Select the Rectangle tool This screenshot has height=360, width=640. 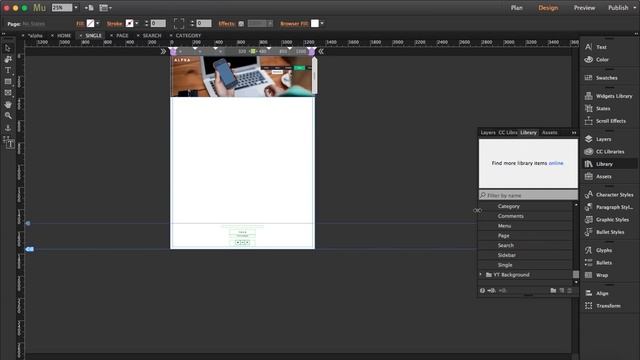pyautogui.click(x=8, y=82)
